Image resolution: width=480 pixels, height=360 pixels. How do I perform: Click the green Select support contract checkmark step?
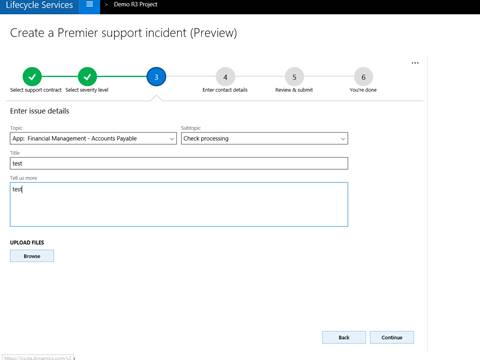point(32,77)
